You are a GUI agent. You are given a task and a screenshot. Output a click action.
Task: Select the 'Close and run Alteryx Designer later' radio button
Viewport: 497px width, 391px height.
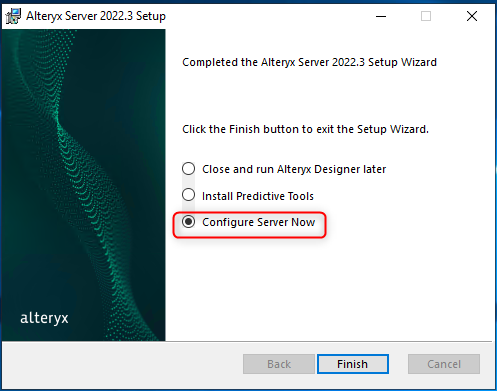click(x=189, y=169)
